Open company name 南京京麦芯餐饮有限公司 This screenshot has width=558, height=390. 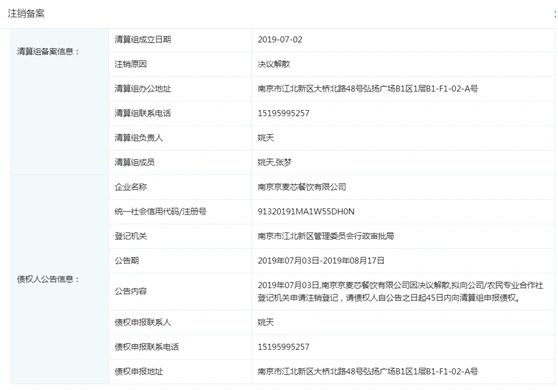302,187
